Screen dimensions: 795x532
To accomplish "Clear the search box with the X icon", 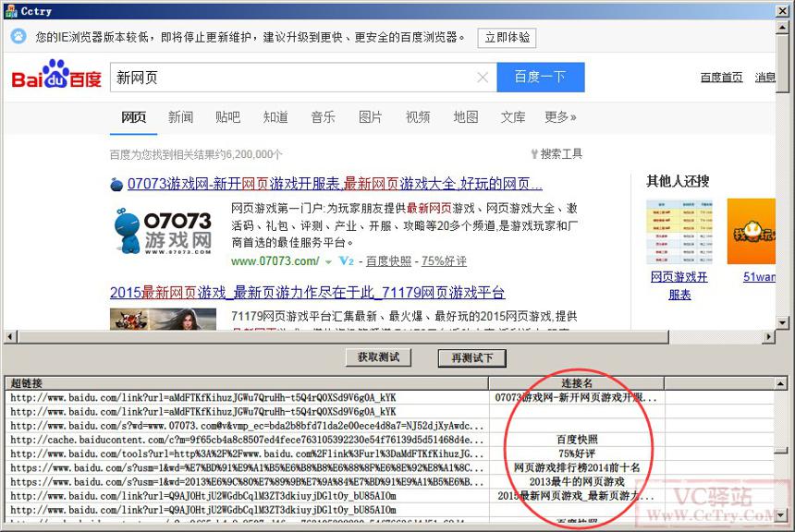I will click(483, 77).
